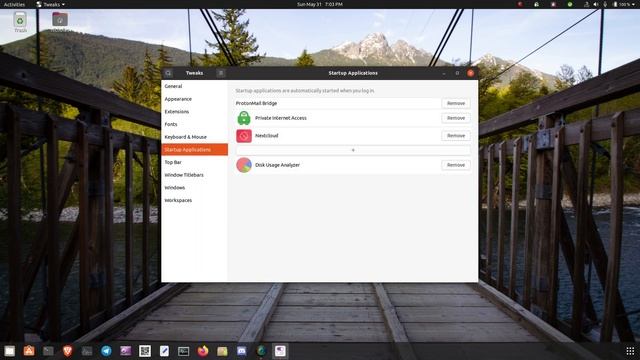Open Telegram from the dock
The image size is (640, 360).
click(106, 351)
